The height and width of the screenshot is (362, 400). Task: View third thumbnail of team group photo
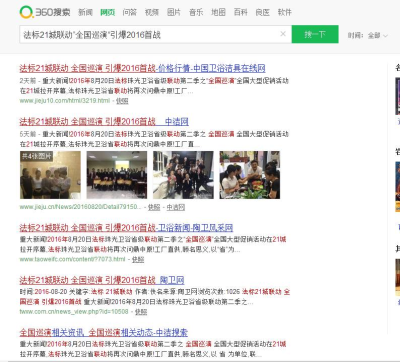coord(183,175)
